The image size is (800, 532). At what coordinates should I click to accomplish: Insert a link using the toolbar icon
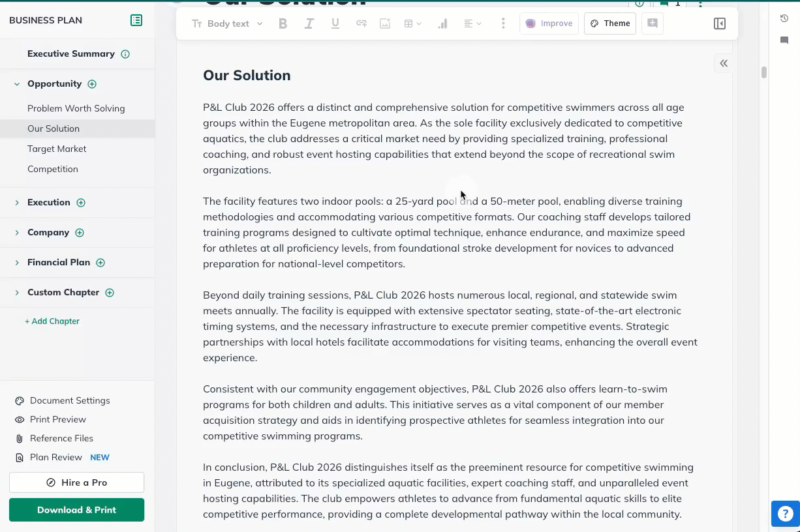pos(361,23)
